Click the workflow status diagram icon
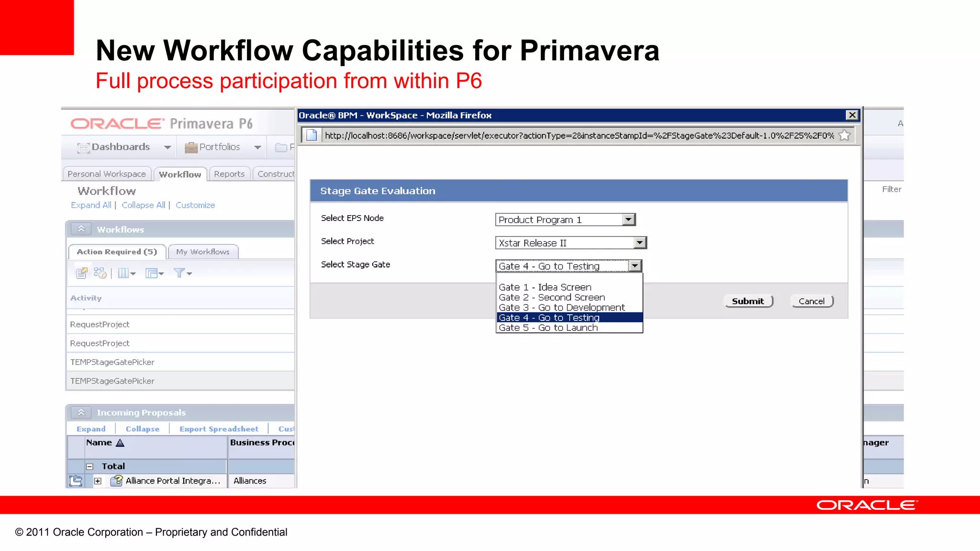The width and height of the screenshot is (980, 551). click(100, 273)
